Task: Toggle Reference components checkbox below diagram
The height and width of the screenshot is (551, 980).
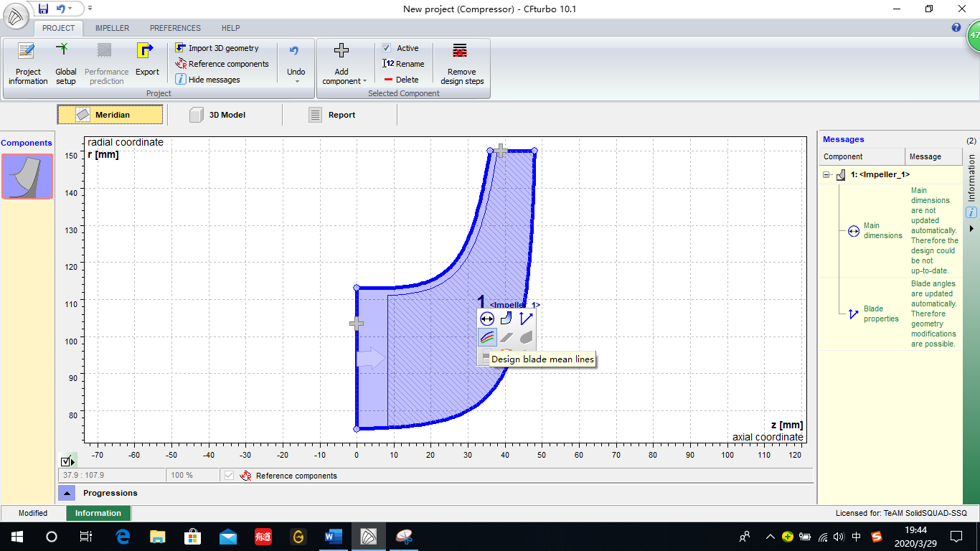Action: pyautogui.click(x=230, y=475)
